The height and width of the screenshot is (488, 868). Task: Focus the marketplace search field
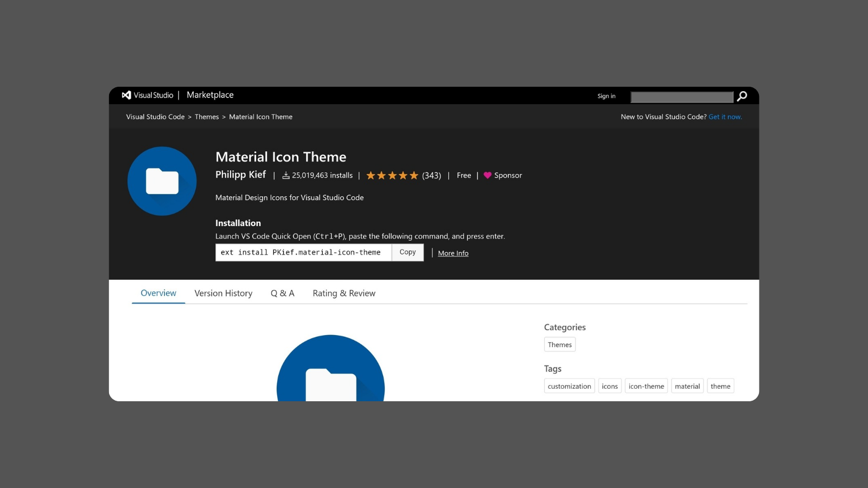(682, 97)
